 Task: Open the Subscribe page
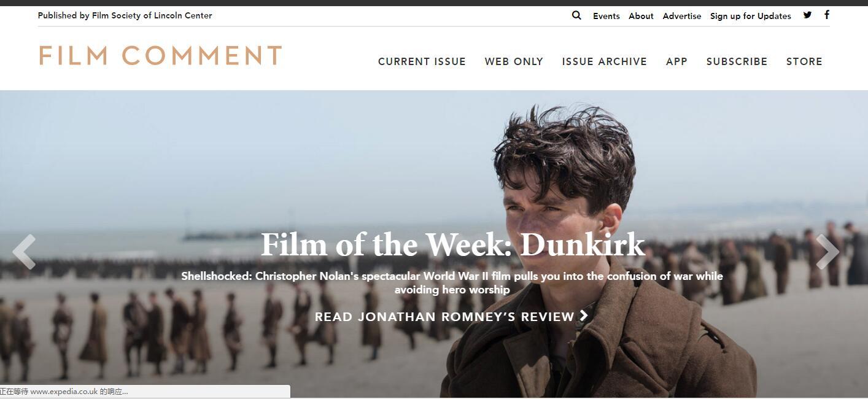coord(737,61)
